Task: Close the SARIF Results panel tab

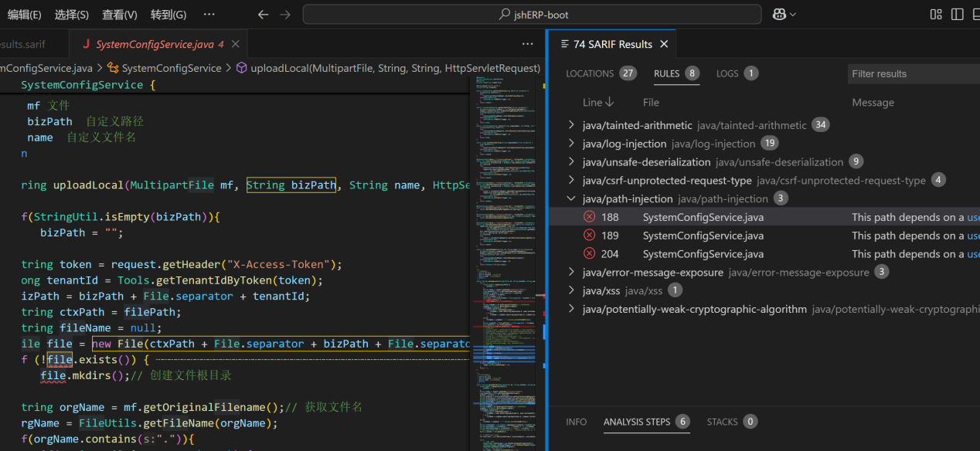Action: tap(664, 44)
